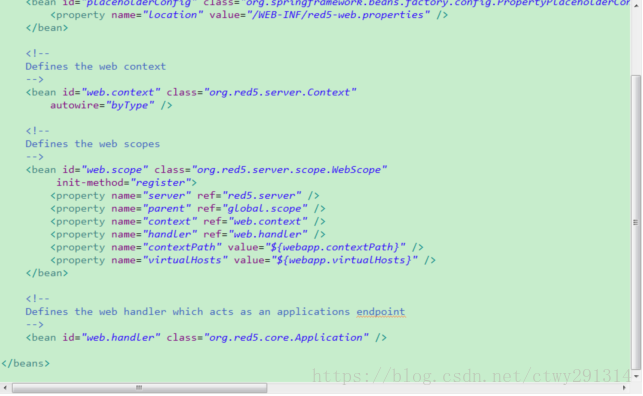Click the property name "handler"
643x396 pixels.
tap(169, 234)
